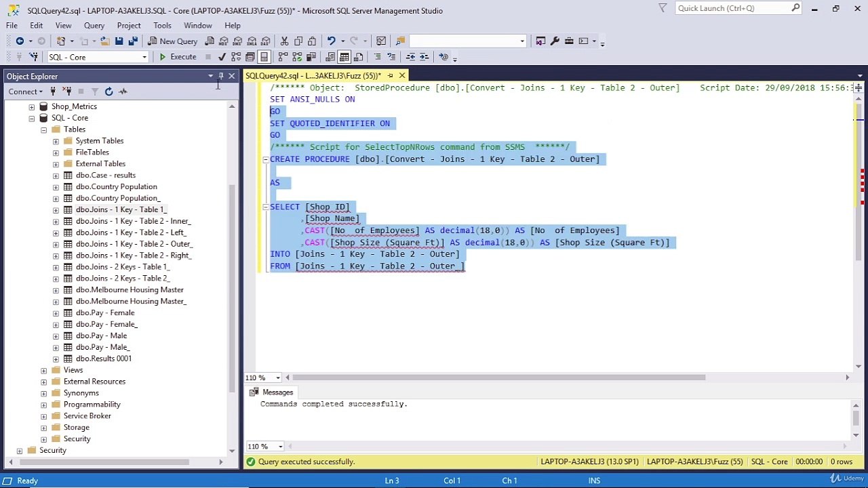868x488 pixels.
Task: Click the MDX query icon
Action: [x=224, y=41]
